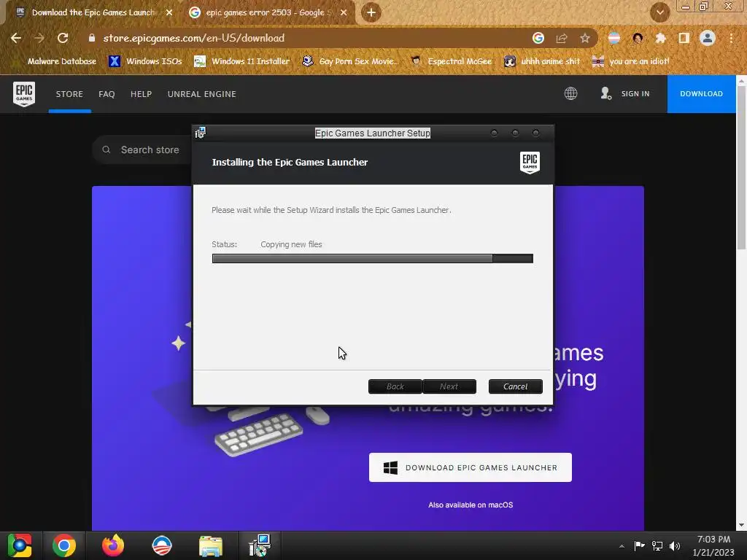Click the installer icon in setup title bar
747x560 pixels.
pyautogui.click(x=201, y=133)
